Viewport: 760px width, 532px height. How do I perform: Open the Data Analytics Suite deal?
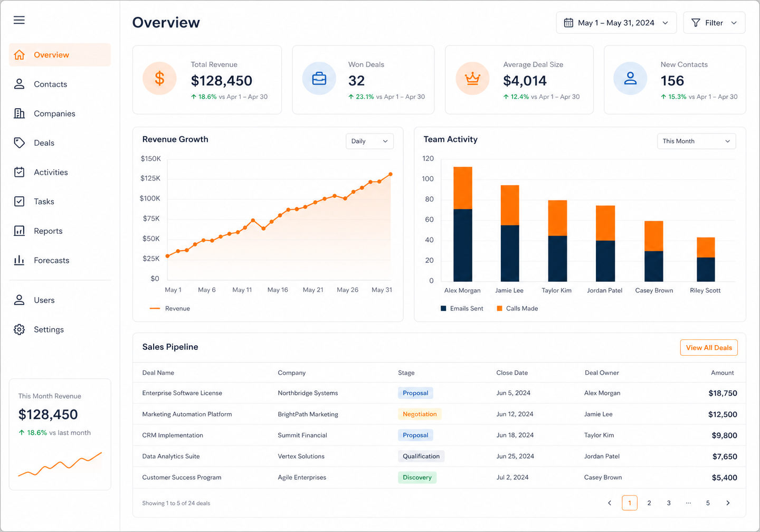171,457
